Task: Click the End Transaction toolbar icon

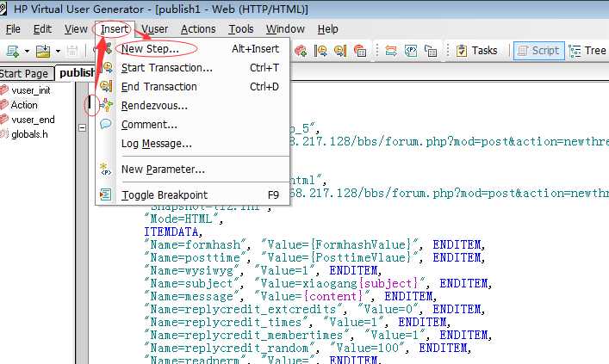Action: (x=340, y=51)
